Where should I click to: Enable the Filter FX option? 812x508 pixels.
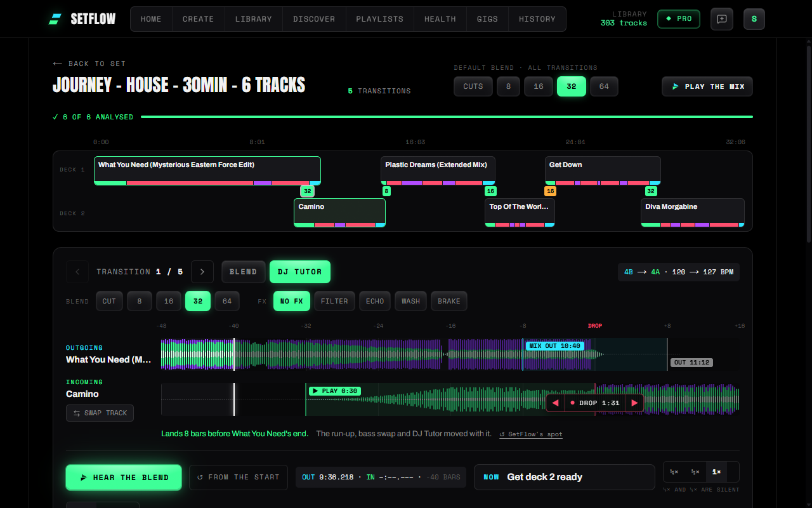click(x=334, y=301)
